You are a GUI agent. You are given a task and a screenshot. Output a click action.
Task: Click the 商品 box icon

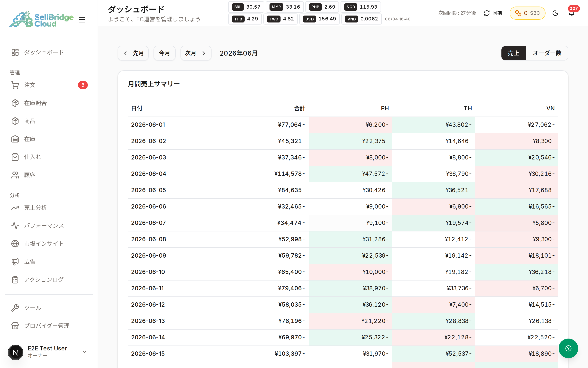click(x=15, y=121)
